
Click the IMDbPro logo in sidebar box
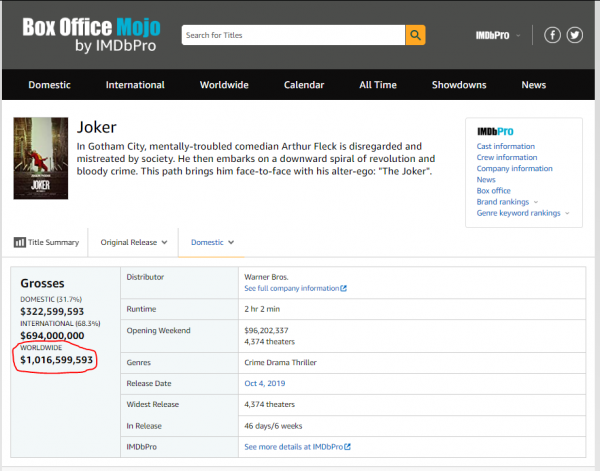pyautogui.click(x=494, y=132)
